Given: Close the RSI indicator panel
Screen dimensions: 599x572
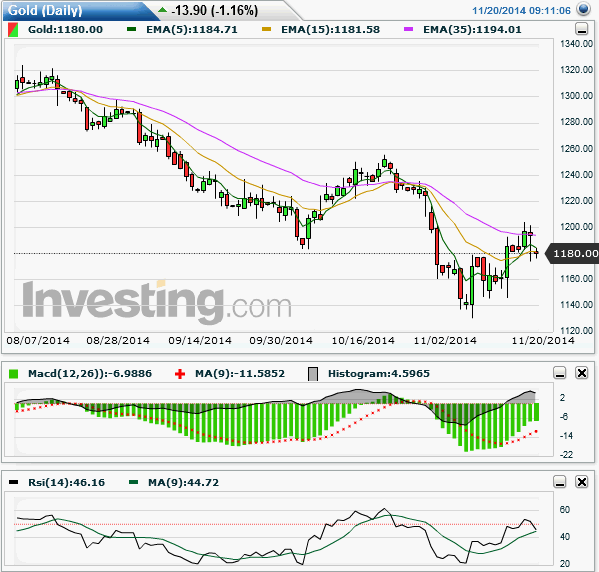Looking at the screenshot, I should click(x=581, y=482).
